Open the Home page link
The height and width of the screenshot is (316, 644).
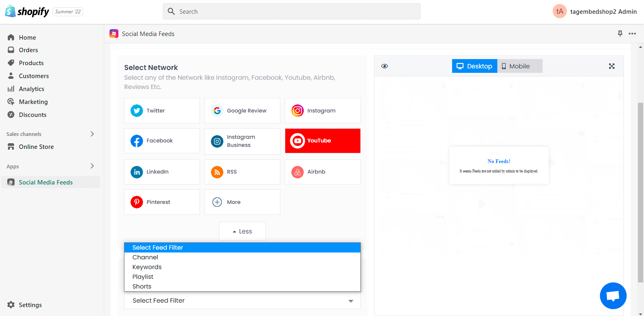pyautogui.click(x=27, y=37)
